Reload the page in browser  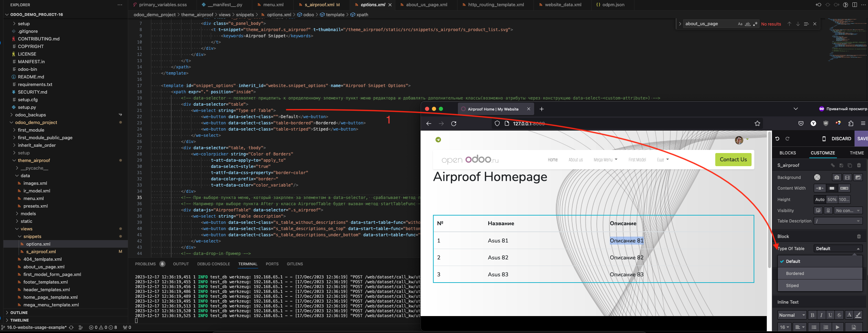coord(454,123)
